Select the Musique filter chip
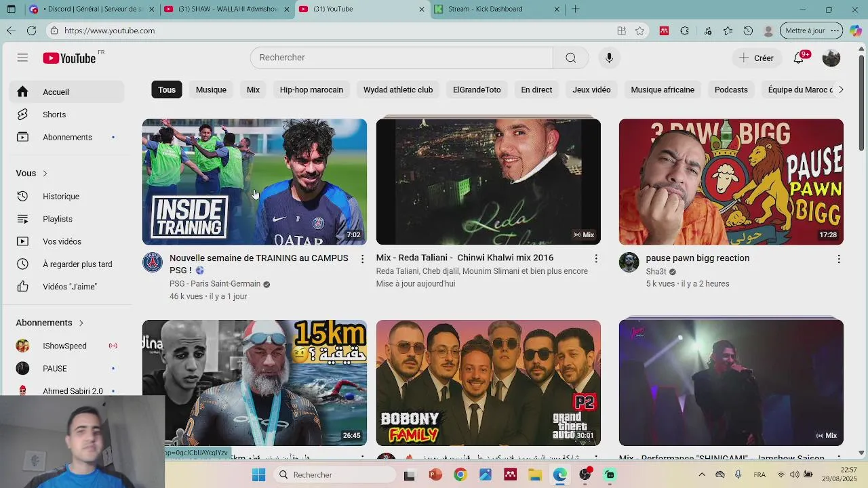 coord(211,89)
